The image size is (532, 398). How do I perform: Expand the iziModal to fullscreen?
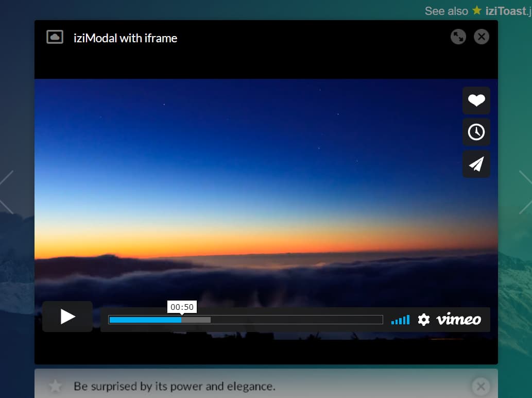(458, 37)
